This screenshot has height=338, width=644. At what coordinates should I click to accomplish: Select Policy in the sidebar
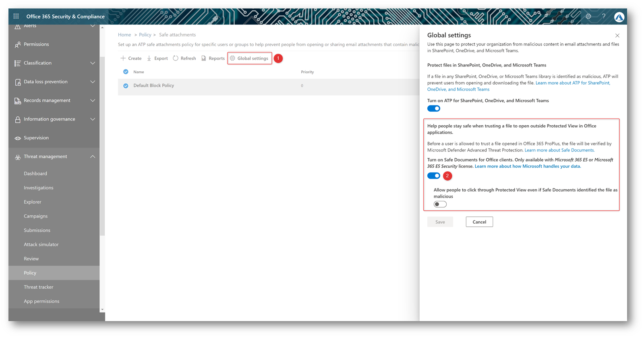pos(54,273)
